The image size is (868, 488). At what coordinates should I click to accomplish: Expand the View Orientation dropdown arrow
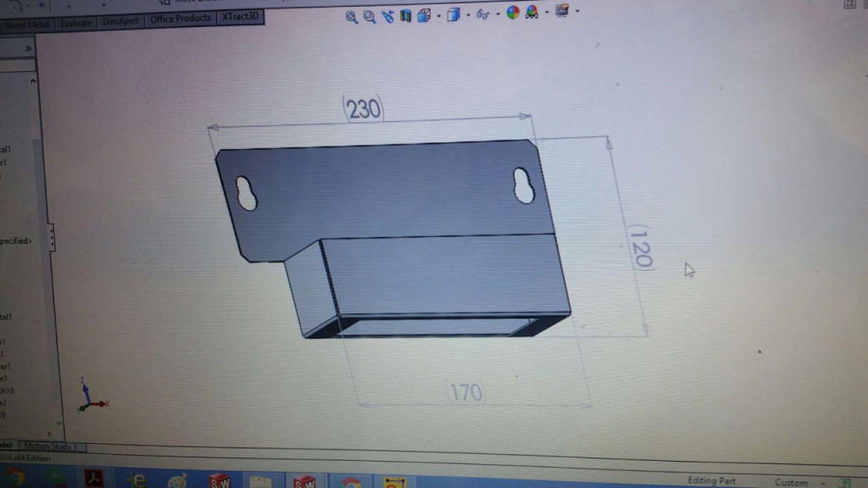[x=437, y=15]
